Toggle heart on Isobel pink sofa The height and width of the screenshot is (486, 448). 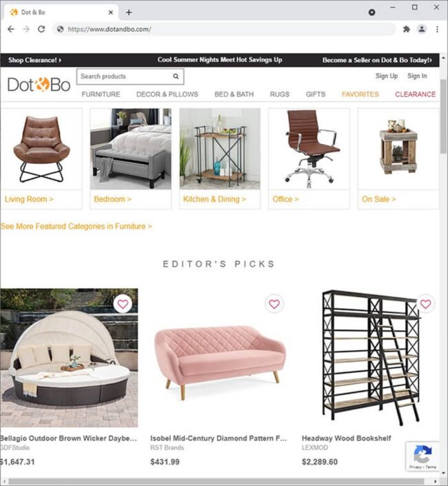tap(274, 304)
